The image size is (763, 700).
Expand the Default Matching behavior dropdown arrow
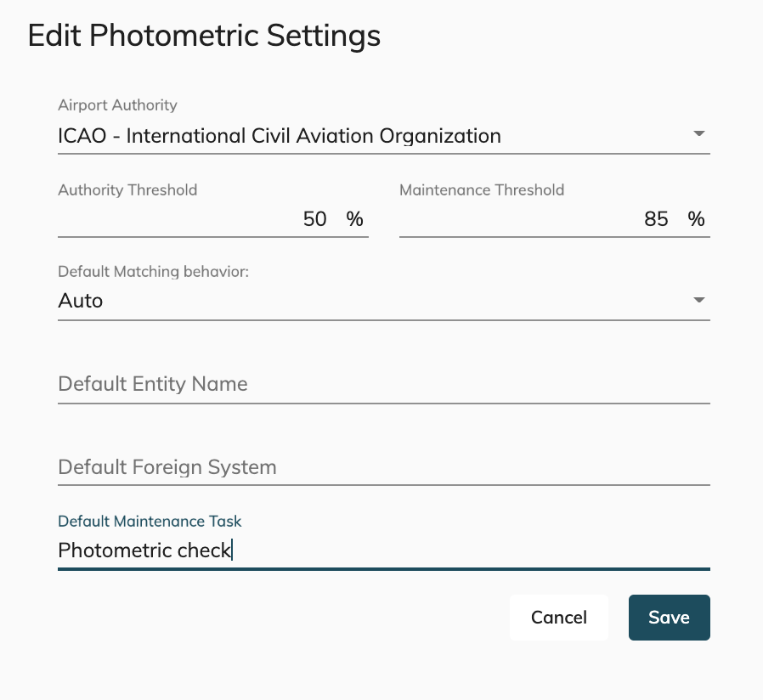coord(699,300)
